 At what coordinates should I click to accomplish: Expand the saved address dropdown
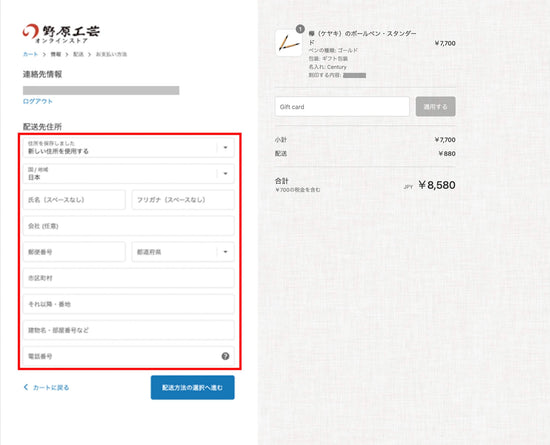[x=129, y=148]
